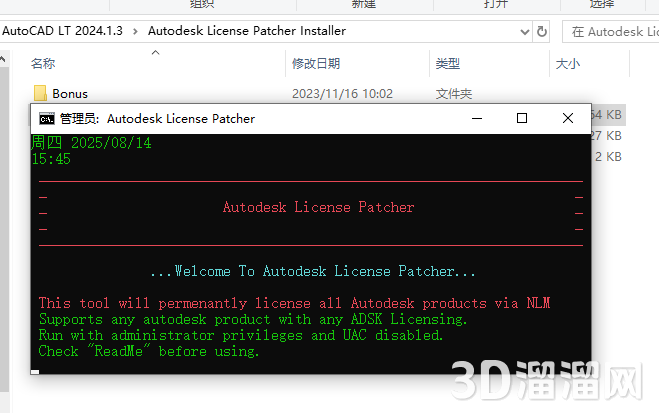Click the 2 KB size cell
This screenshot has height=413, width=659.
[608, 157]
